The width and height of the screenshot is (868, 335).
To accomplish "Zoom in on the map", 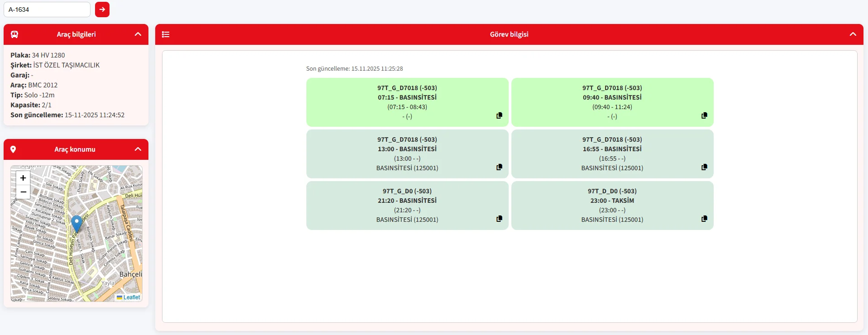I will pos(23,178).
